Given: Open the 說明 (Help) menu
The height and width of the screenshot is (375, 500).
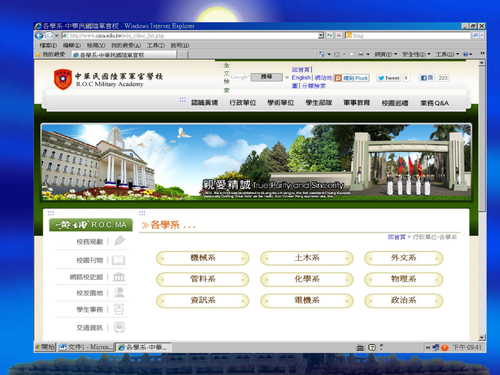Looking at the screenshot, I should pos(180,45).
